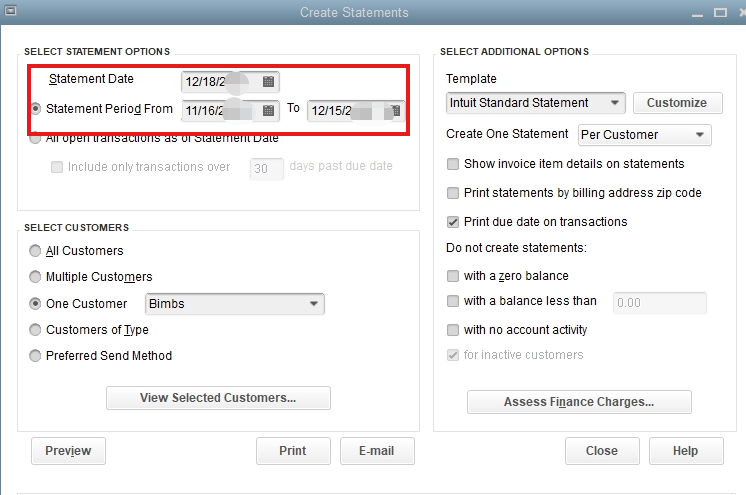Click View Selected Customers button
Screen dimensions: 746x495
click(218, 398)
